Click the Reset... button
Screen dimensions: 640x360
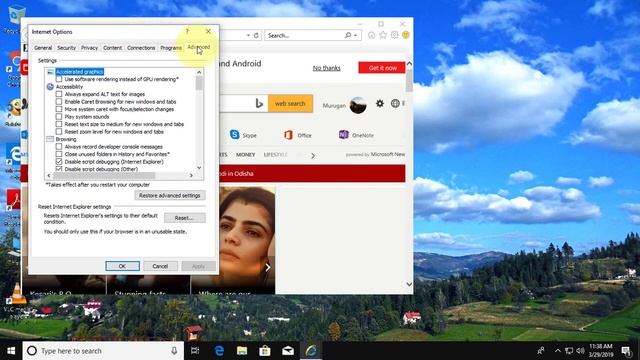(x=184, y=218)
